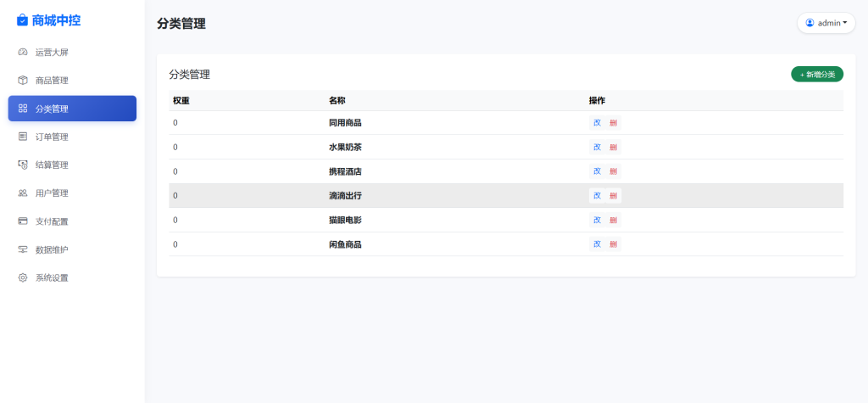
Task: Click weight value 0 in 滴滴出行 row
Action: coord(175,196)
